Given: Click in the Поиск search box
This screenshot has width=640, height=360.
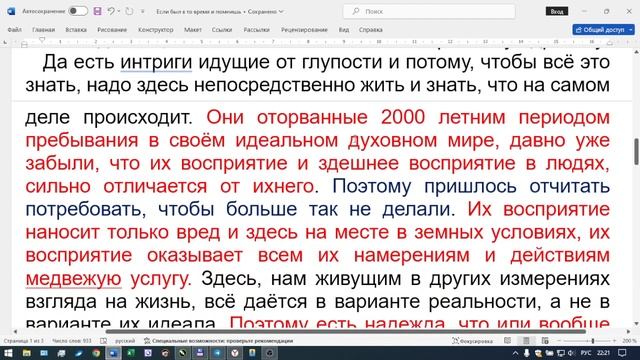Looking at the screenshot, I should [429, 11].
